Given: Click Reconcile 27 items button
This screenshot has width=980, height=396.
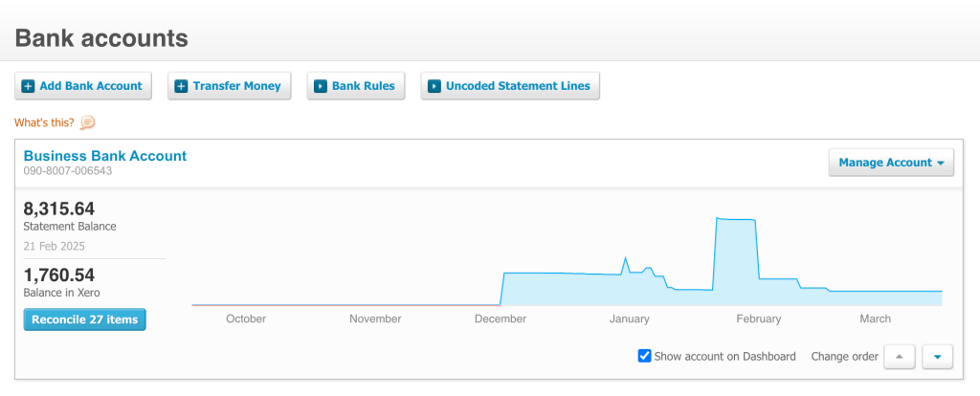Looking at the screenshot, I should coord(84,319).
